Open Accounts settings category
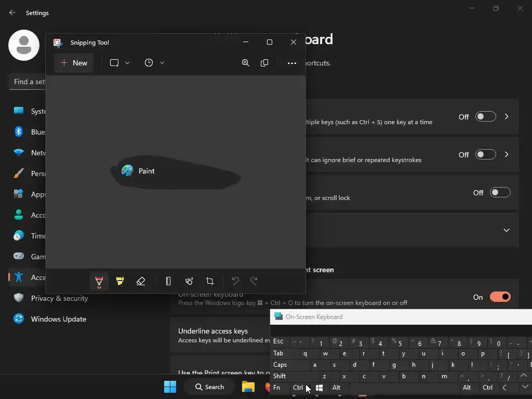This screenshot has height=399, width=532. click(x=29, y=215)
